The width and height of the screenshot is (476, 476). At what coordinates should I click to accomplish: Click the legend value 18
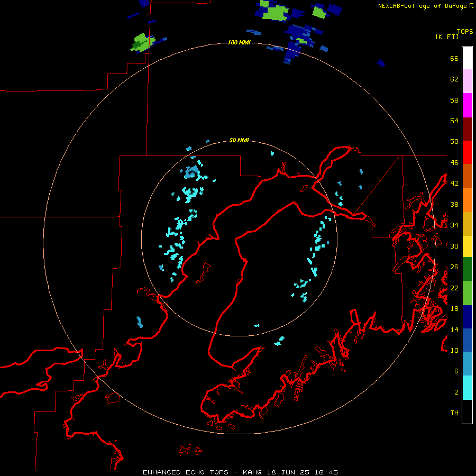click(x=454, y=309)
